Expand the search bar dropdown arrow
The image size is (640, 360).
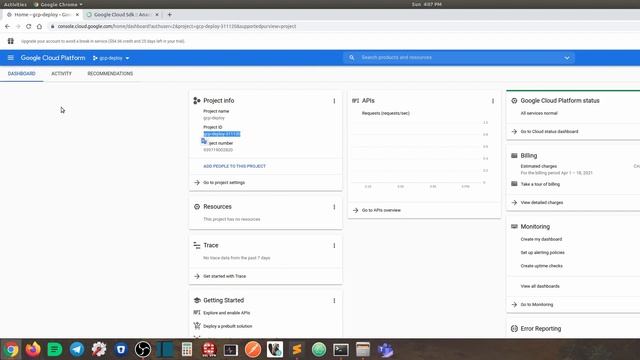coord(567,58)
